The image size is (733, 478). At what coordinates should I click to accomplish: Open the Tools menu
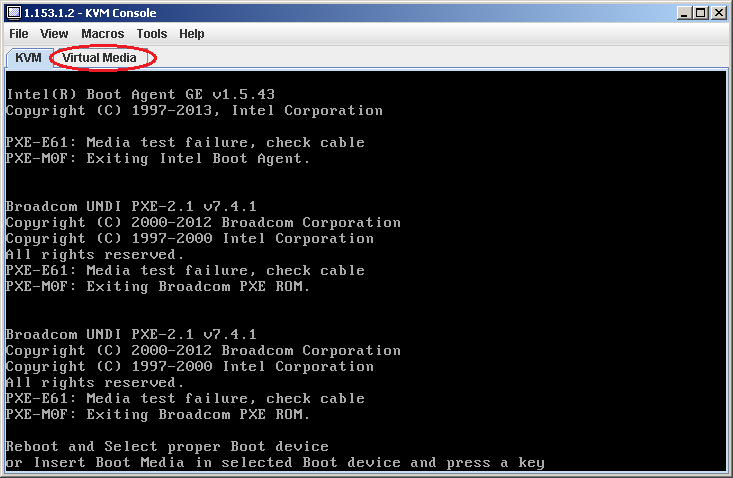pyautogui.click(x=151, y=34)
